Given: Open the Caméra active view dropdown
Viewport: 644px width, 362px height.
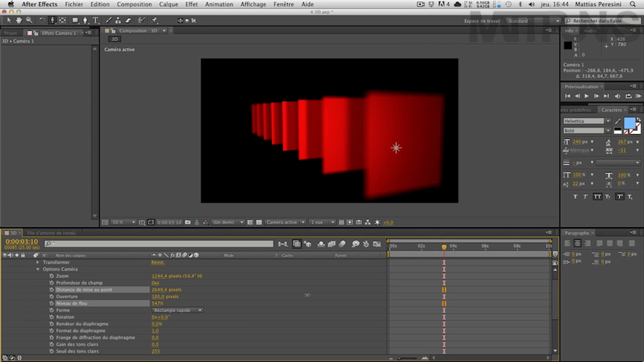Looking at the screenshot, I should click(x=285, y=222).
